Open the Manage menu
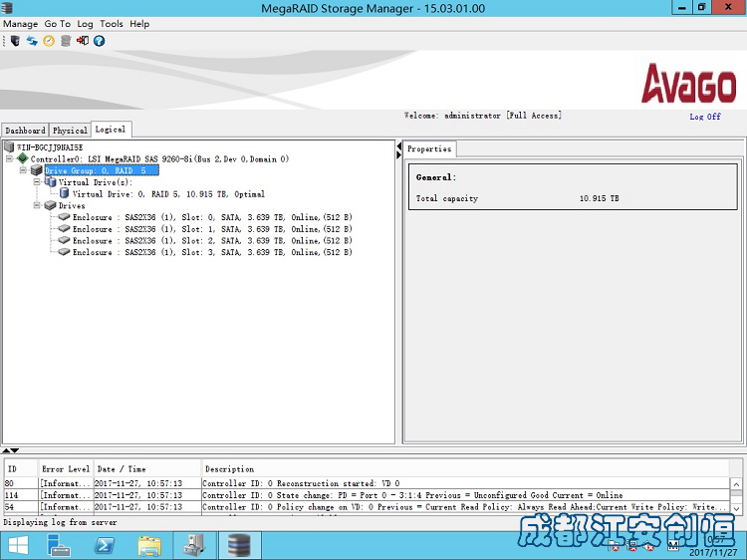747x560 pixels. click(21, 24)
